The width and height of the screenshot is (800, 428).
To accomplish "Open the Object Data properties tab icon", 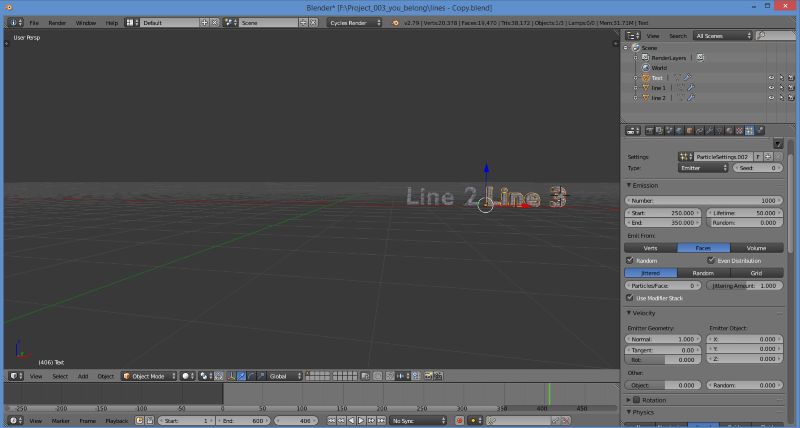I will click(x=719, y=131).
